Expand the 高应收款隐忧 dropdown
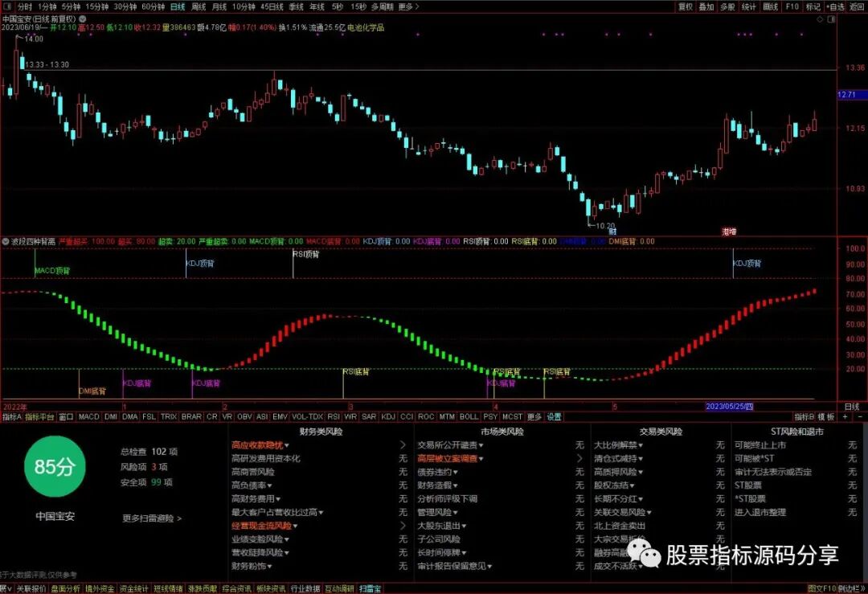The height and width of the screenshot is (594, 868). (286, 445)
